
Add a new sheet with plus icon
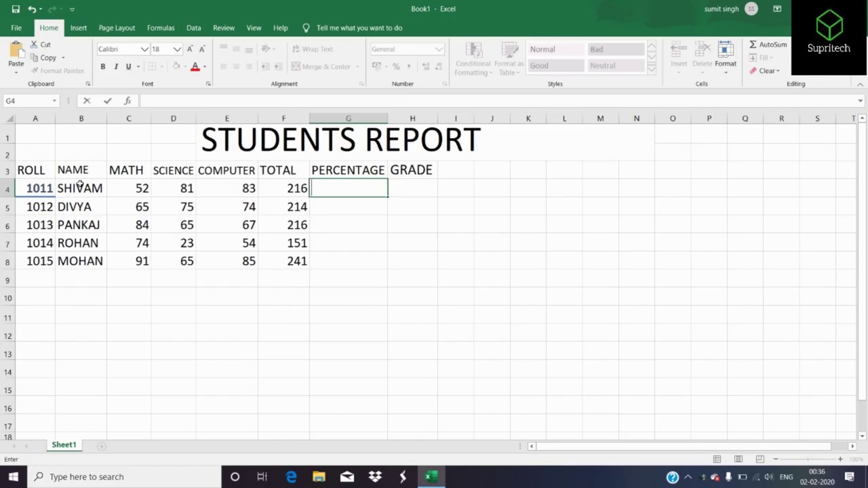pyautogui.click(x=102, y=445)
